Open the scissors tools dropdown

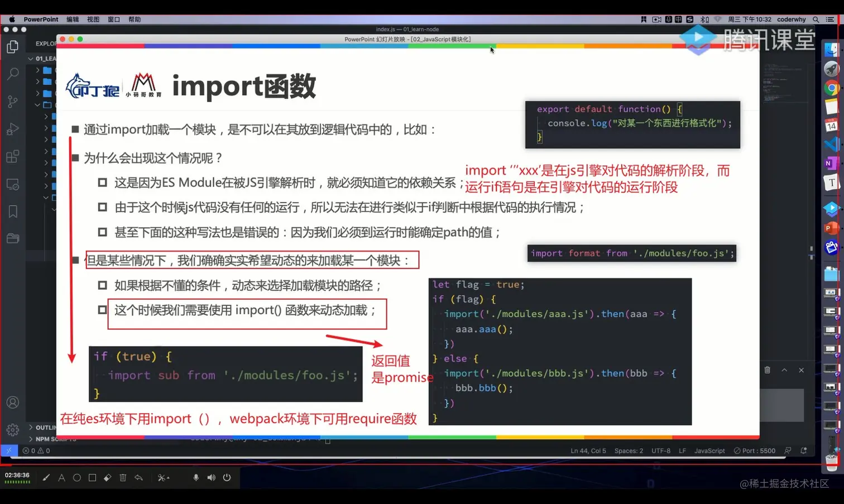point(164,478)
